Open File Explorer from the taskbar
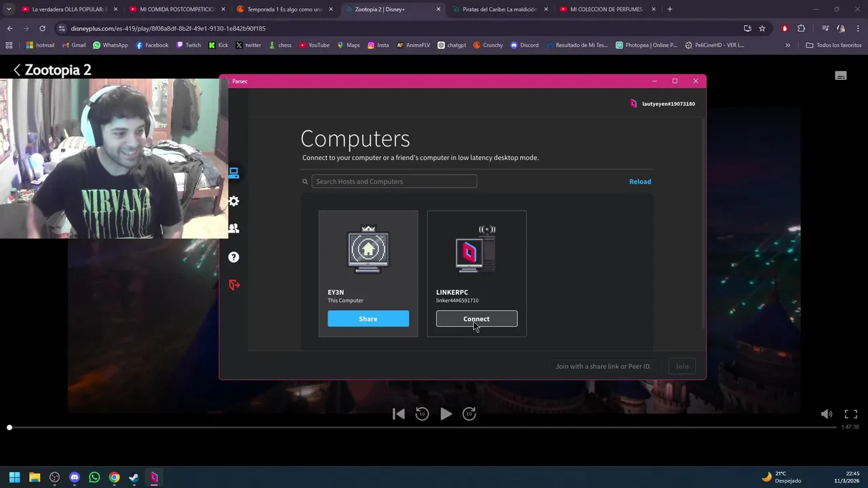Image resolution: width=868 pixels, height=488 pixels. pos(35,477)
